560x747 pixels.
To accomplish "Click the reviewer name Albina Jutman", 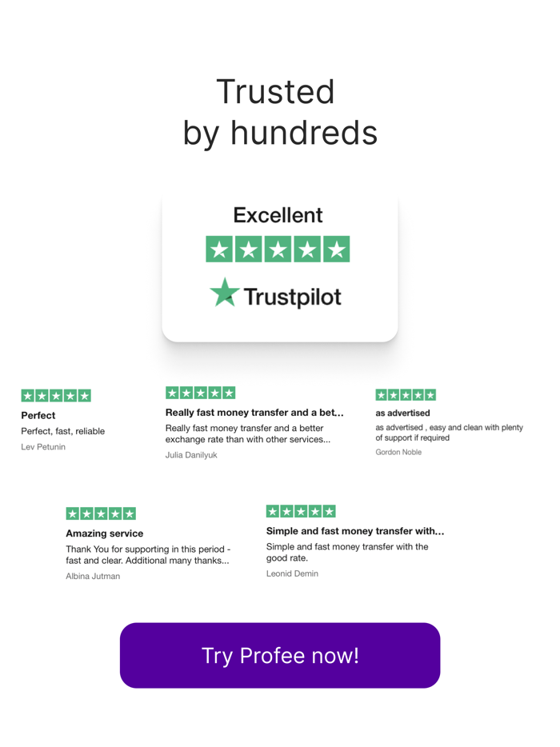I will (x=93, y=576).
